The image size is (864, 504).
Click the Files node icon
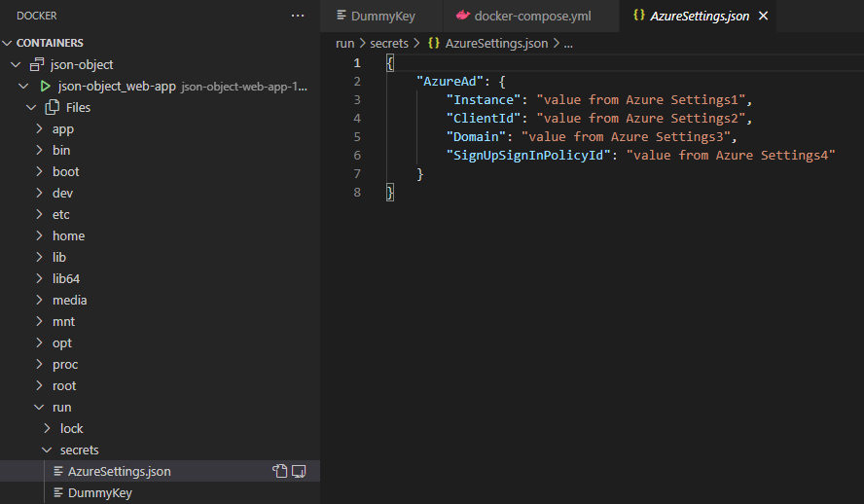pyautogui.click(x=53, y=107)
